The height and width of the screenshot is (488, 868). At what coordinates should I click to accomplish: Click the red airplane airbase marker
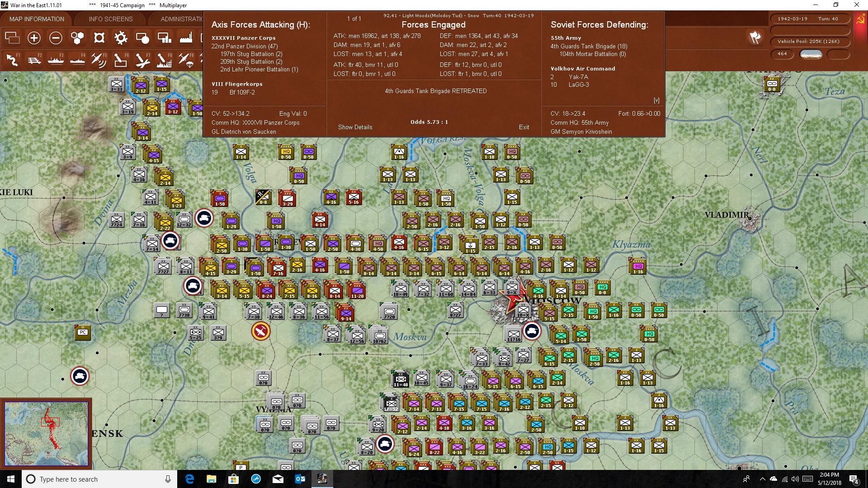[261, 331]
